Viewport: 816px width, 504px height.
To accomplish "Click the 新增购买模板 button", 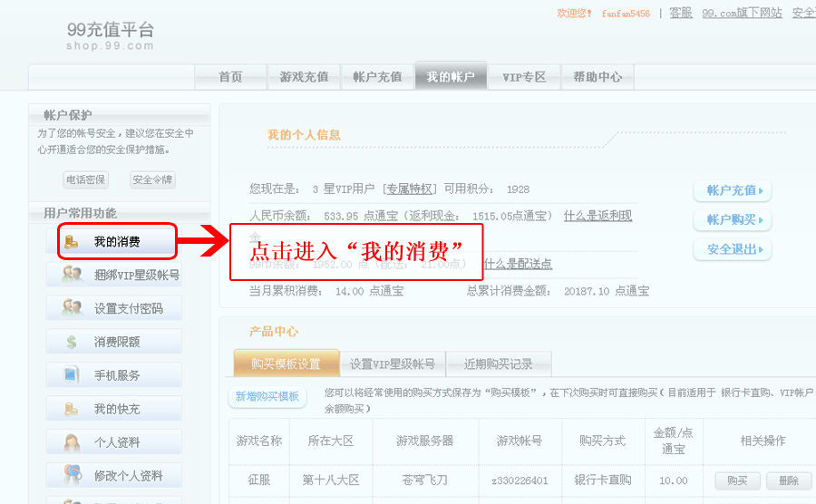I will click(267, 396).
